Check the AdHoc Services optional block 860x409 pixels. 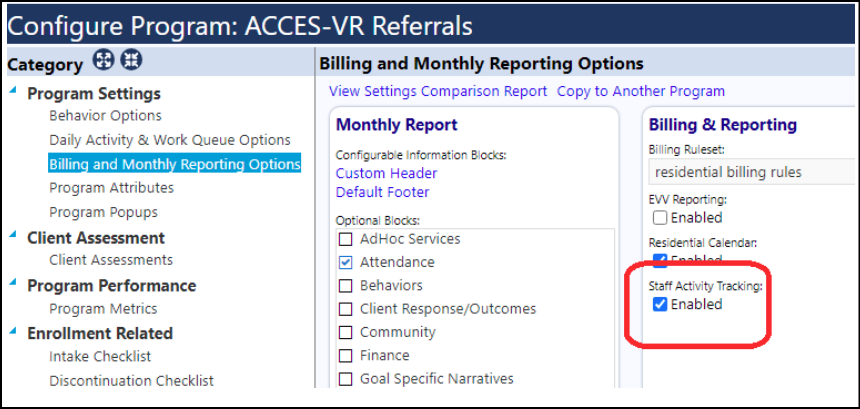point(346,239)
